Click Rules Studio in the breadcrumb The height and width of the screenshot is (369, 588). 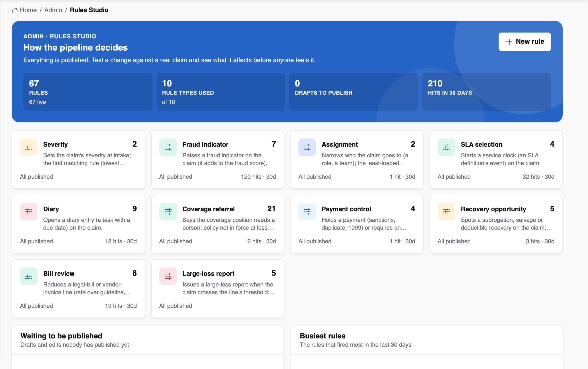click(x=89, y=10)
